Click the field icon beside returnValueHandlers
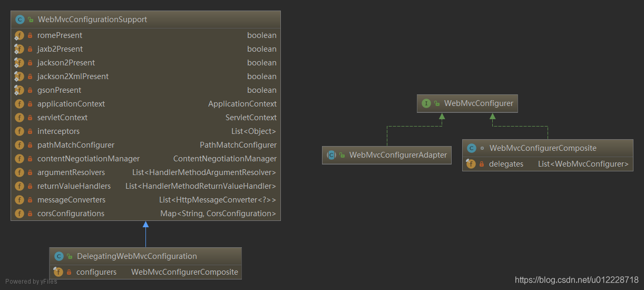The width and height of the screenshot is (644, 290). click(x=19, y=186)
